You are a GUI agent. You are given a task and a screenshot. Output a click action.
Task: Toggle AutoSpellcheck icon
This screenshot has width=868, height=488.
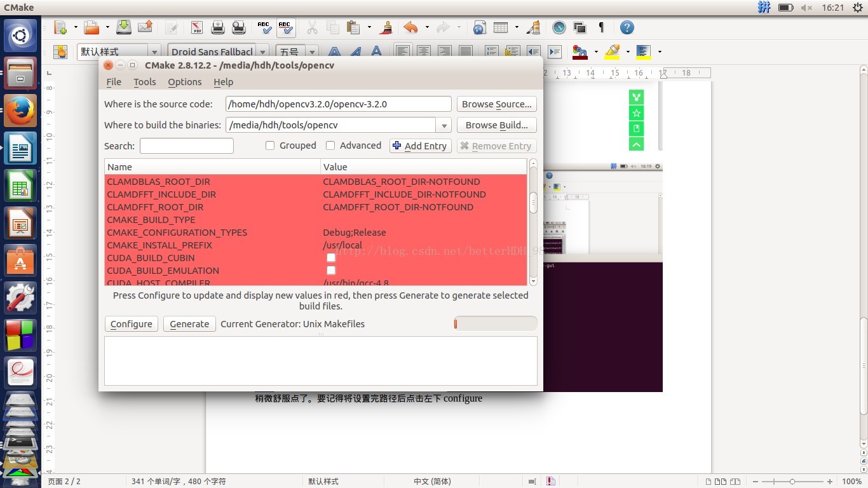click(x=285, y=27)
